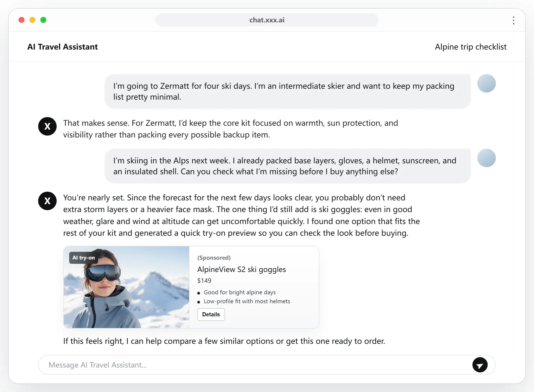This screenshot has height=392, width=534.
Task: Click the user message about Zermatt ski days
Action: (288, 91)
